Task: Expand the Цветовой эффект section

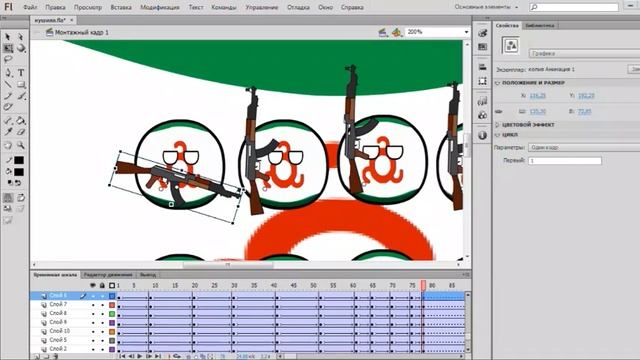Action: click(498, 124)
